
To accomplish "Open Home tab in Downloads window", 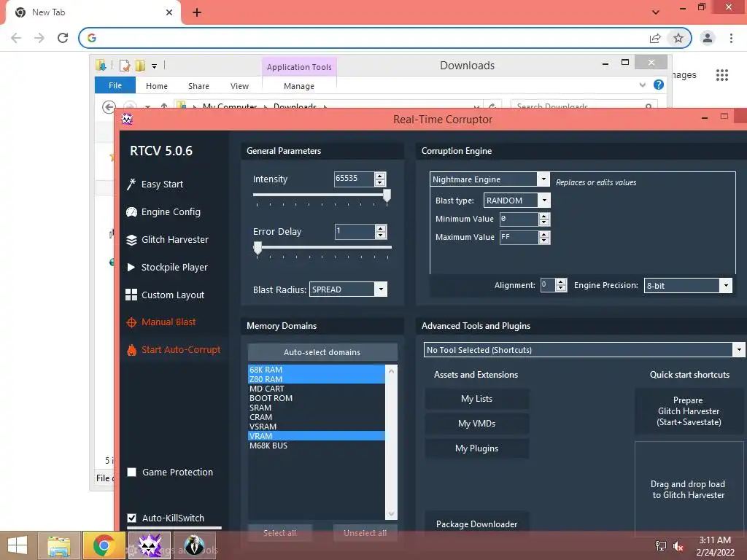I will click(157, 86).
